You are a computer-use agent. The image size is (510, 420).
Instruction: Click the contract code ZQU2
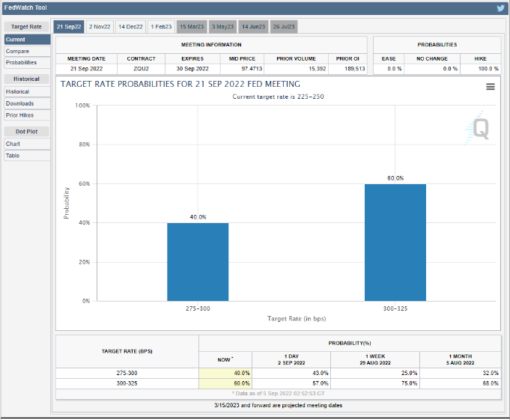click(x=141, y=69)
